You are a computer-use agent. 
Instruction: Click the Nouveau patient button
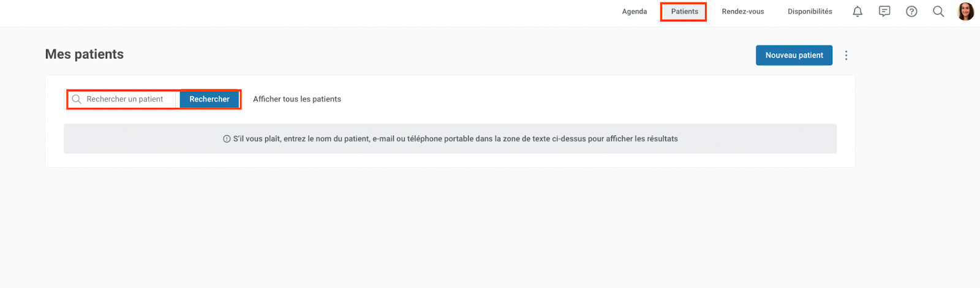coord(794,55)
